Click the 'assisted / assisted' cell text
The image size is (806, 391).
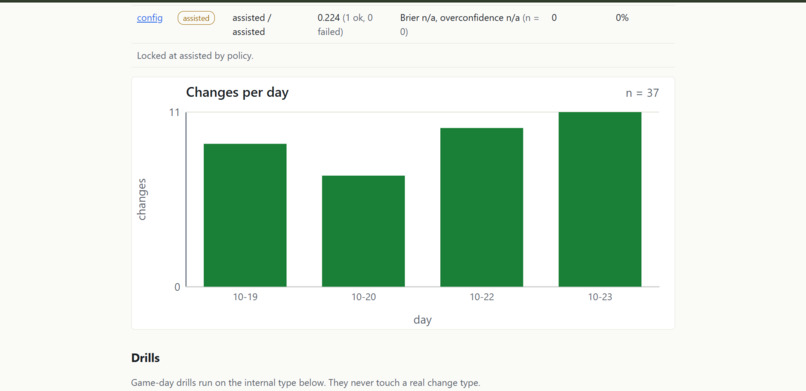[x=252, y=25]
